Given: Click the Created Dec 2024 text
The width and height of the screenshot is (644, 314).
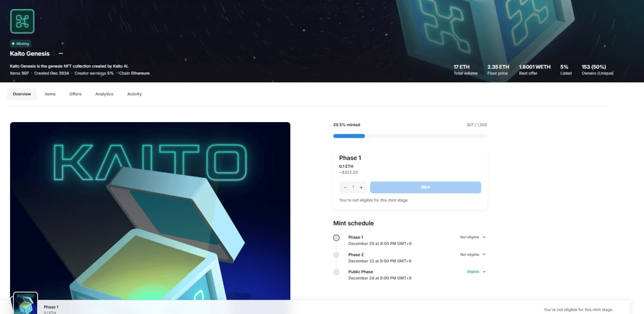Looking at the screenshot, I should 52,73.
